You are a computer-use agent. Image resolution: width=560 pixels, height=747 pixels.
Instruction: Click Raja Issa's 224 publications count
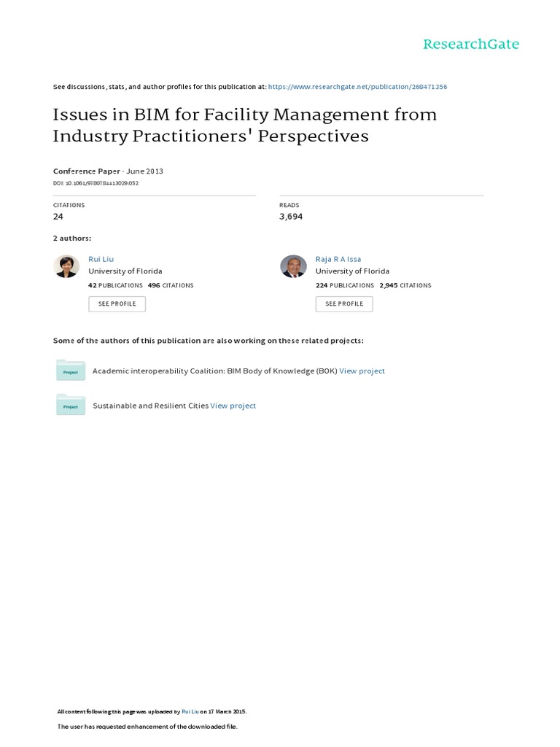point(344,285)
